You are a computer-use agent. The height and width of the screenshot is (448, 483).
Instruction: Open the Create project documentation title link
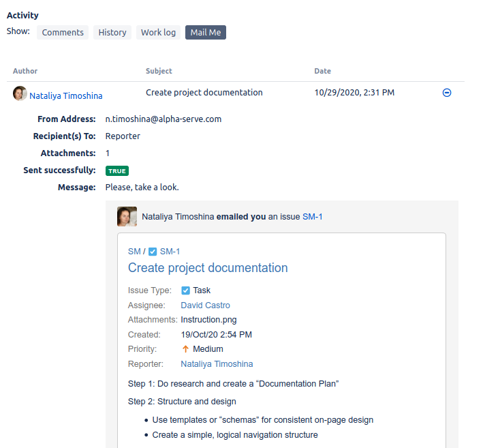click(208, 268)
